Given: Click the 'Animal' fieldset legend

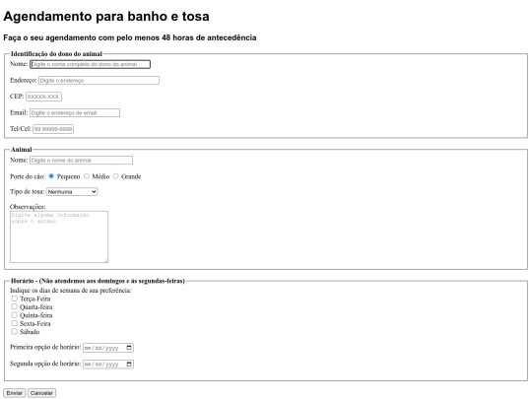Looking at the screenshot, I should (22, 150).
